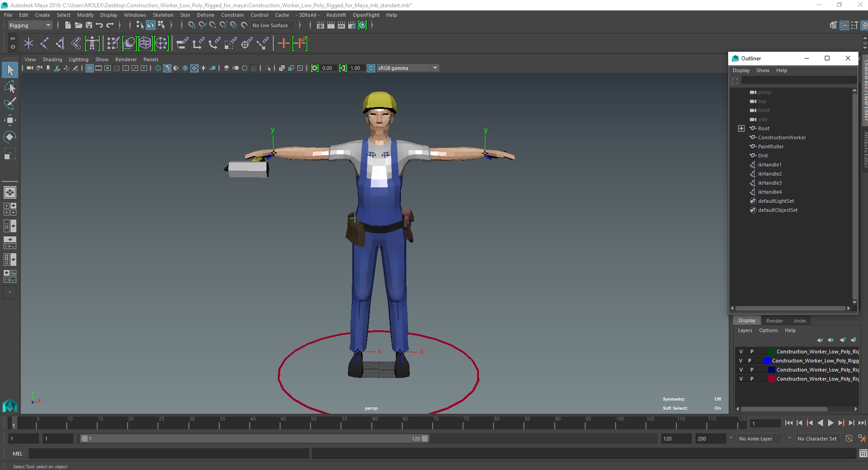Step forward one key button
This screenshot has height=470, width=868.
[x=841, y=423]
